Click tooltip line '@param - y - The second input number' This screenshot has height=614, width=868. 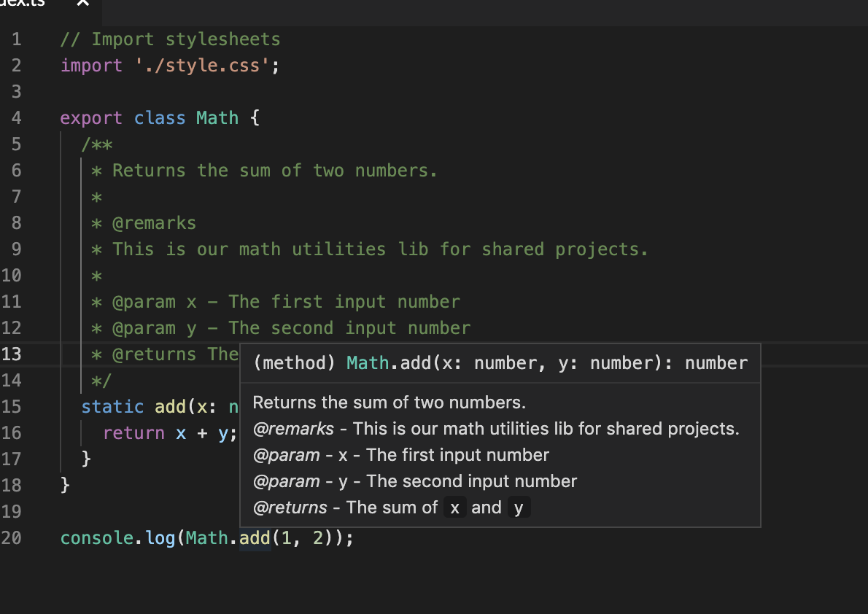tap(414, 481)
